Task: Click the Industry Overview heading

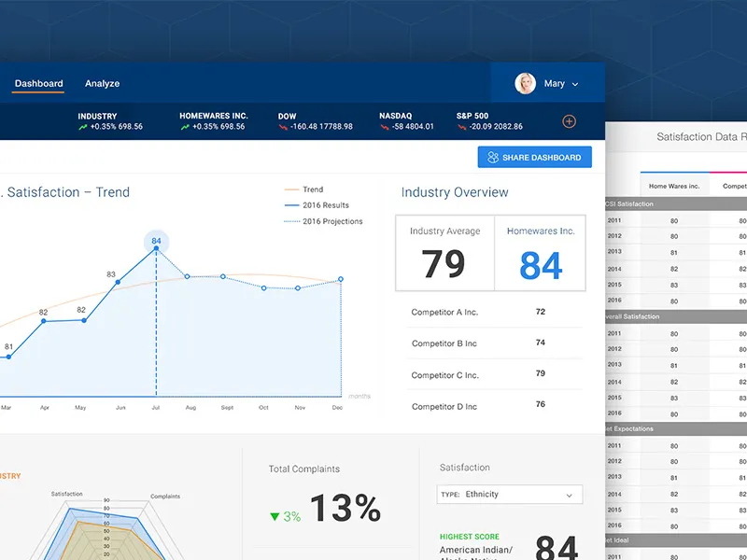Action: point(455,192)
